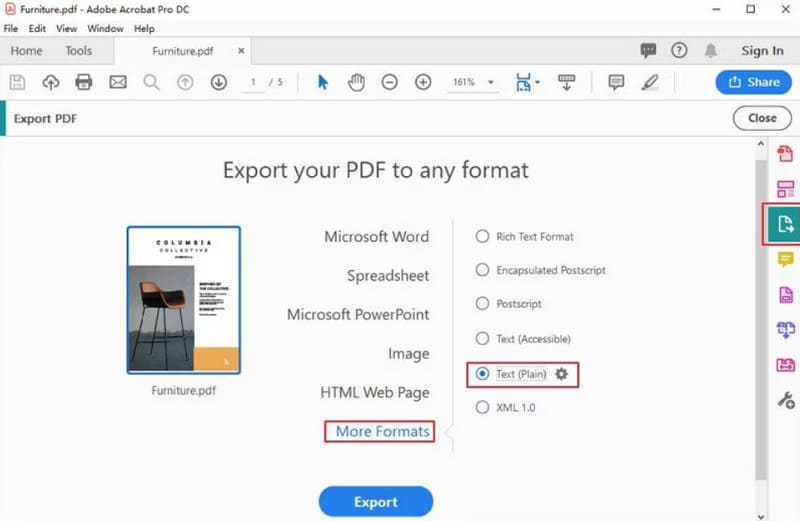Click the vertical scrollbar down arrow
This screenshot has height=521, width=800.
[761, 516]
